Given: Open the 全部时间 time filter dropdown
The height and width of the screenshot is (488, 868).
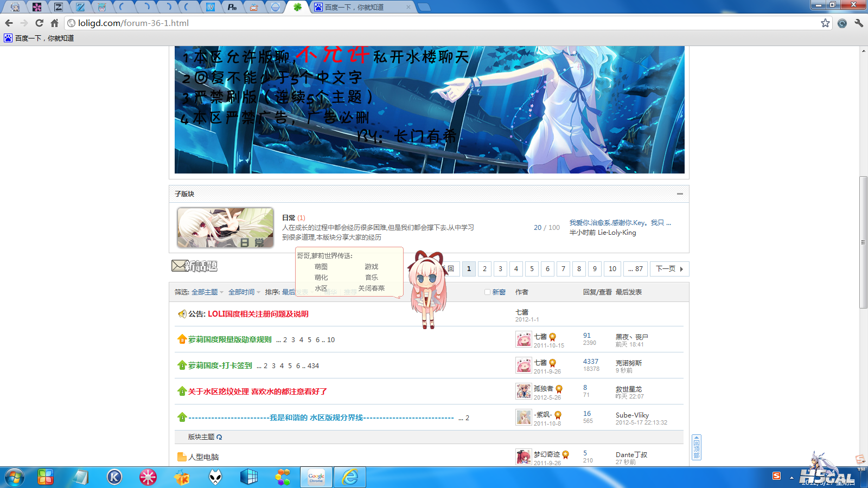Looking at the screenshot, I should (244, 292).
